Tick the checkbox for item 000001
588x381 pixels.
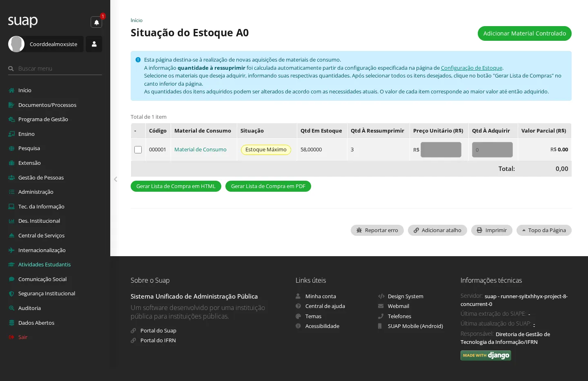click(138, 150)
